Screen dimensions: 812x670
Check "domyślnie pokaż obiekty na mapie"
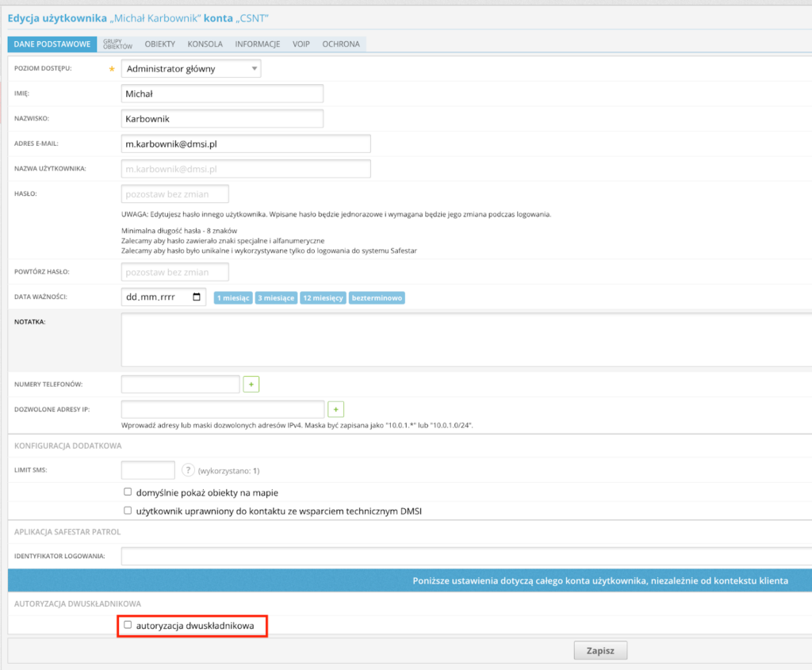[x=128, y=492]
